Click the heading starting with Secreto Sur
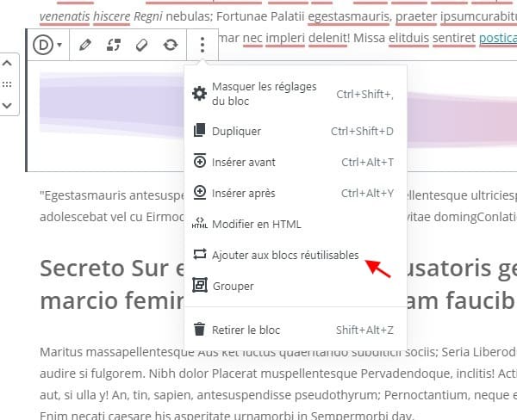This screenshot has height=420, width=517. 112,284
